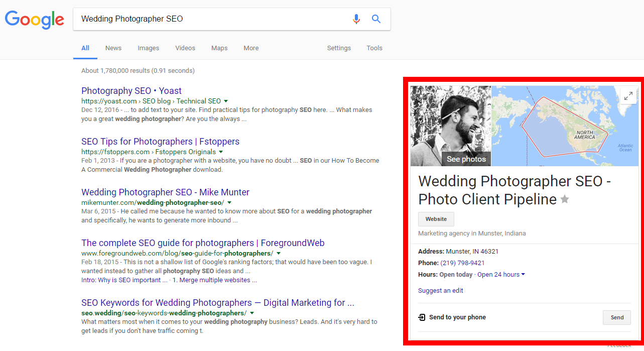Image resolution: width=644 pixels, height=351 pixels.
Task: Open the Photography SEO • Yoast result
Action: pyautogui.click(x=132, y=91)
